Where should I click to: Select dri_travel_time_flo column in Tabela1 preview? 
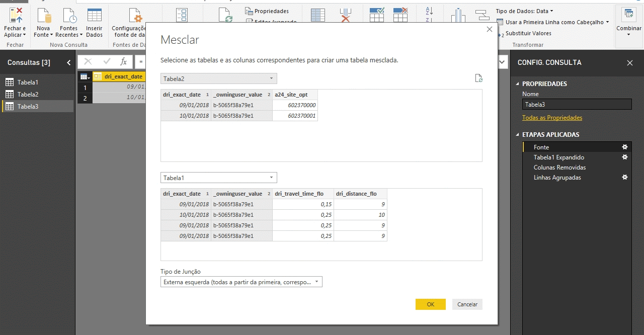303,194
